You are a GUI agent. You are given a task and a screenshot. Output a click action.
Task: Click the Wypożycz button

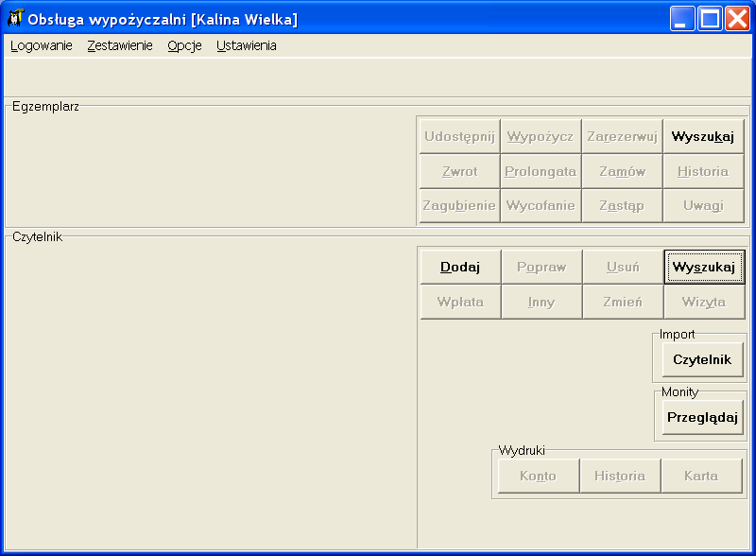[x=541, y=136]
